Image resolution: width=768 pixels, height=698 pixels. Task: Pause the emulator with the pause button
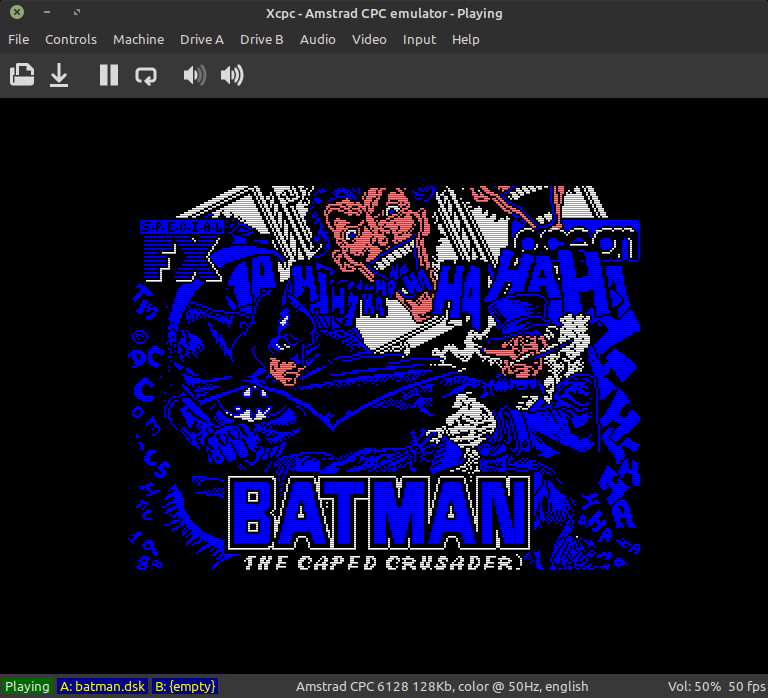pyautogui.click(x=109, y=75)
